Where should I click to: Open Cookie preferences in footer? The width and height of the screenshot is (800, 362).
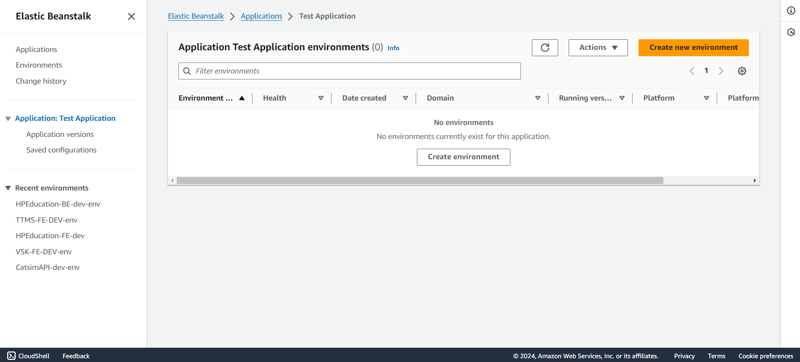click(766, 356)
